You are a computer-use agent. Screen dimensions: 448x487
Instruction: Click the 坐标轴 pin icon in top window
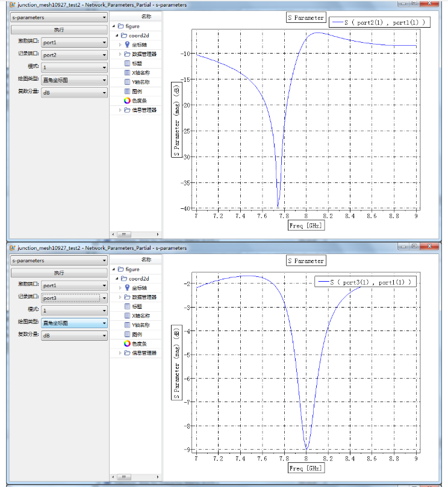tap(127, 45)
